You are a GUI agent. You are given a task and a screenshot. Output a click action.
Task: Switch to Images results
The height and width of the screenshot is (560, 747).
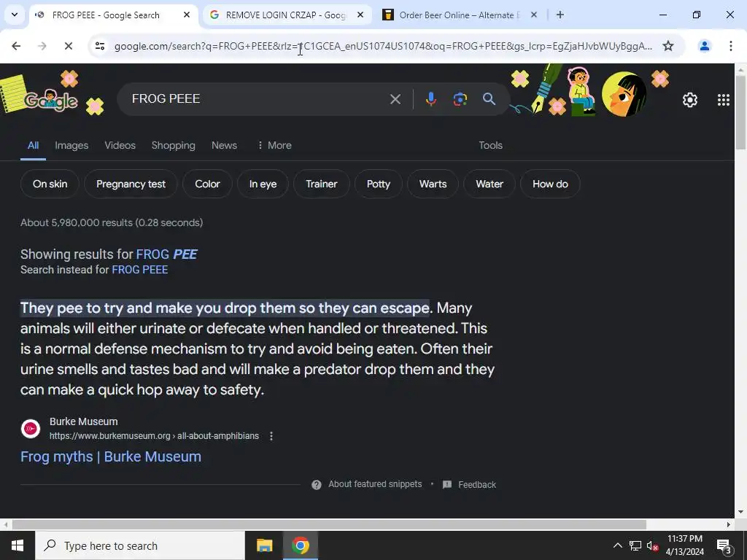71,145
